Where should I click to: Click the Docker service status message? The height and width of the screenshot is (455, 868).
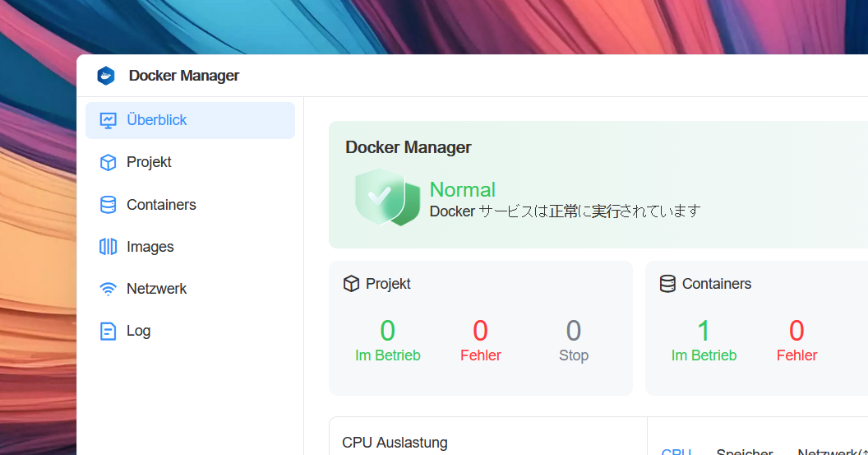566,211
